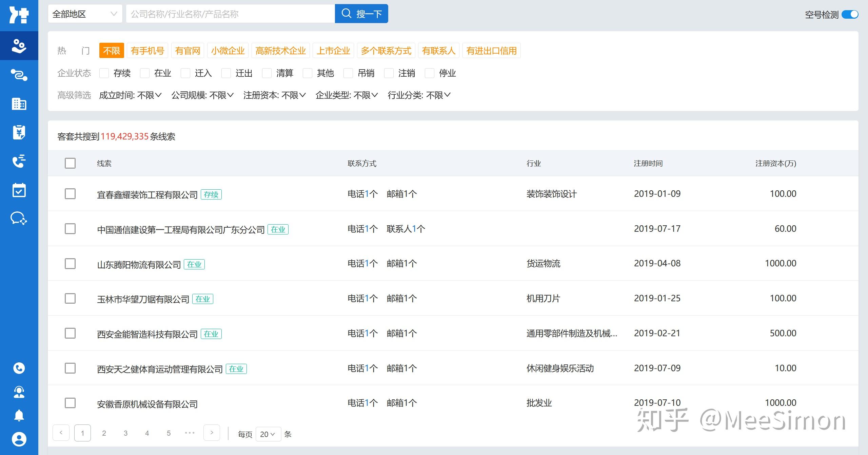This screenshot has width=868, height=455.
Task: Check the 吊销 status checkbox
Action: [348, 73]
